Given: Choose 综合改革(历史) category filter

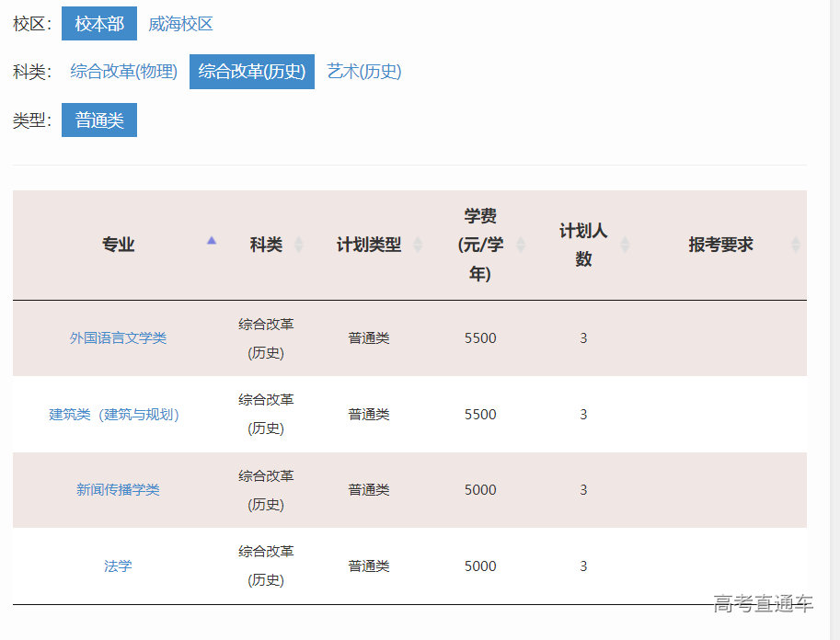Looking at the screenshot, I should tap(252, 72).
